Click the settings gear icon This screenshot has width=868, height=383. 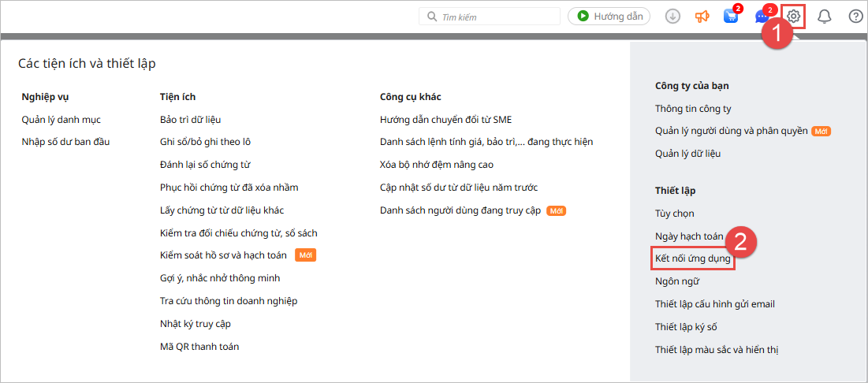[x=794, y=16]
